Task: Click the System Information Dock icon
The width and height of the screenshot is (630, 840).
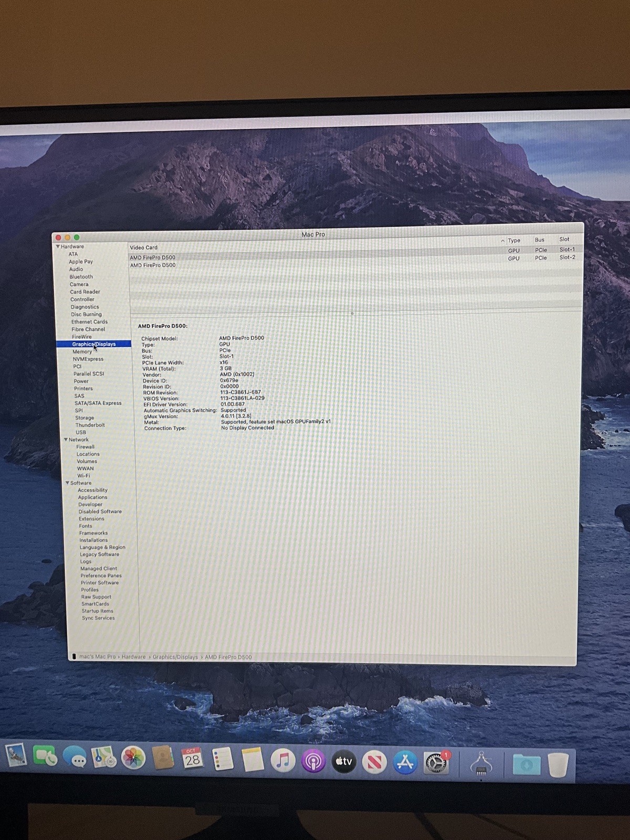Action: [x=480, y=764]
